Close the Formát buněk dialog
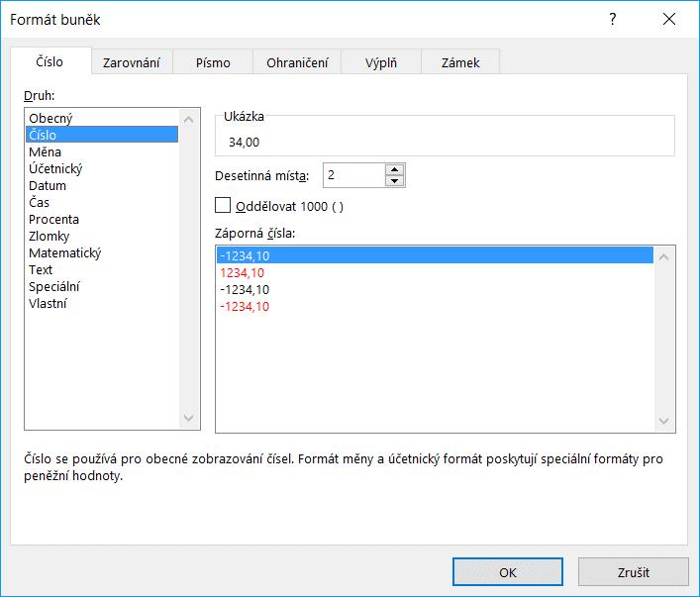The height and width of the screenshot is (597, 700). click(x=668, y=19)
